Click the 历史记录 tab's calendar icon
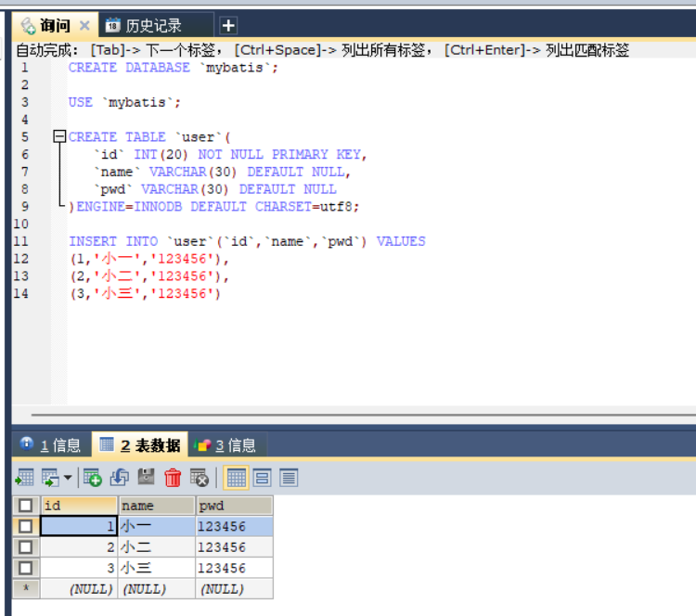Viewport: 696px width, 616px height. [112, 26]
